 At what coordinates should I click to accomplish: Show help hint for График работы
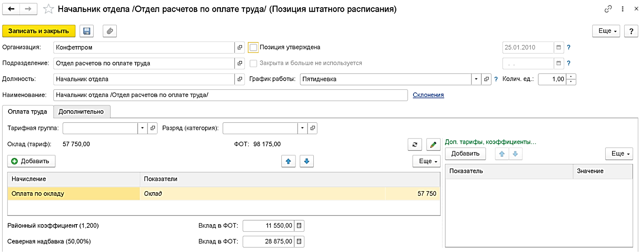coord(496,79)
